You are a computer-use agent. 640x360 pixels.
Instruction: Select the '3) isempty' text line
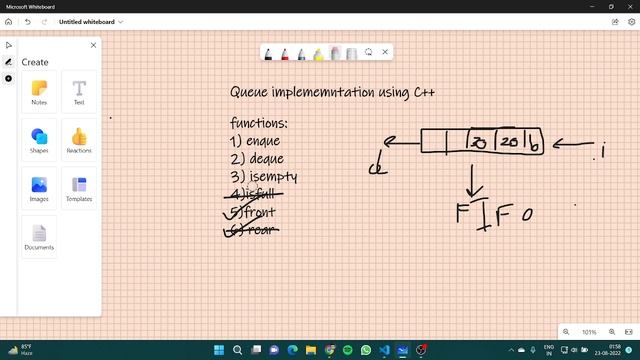click(264, 177)
